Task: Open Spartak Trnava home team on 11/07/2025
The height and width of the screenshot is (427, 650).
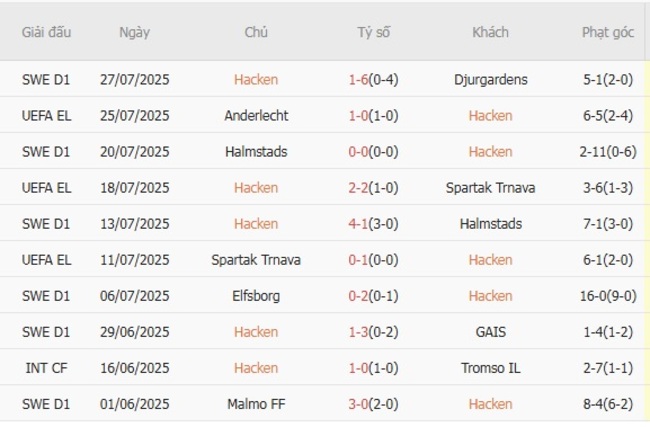Action: tap(256, 260)
